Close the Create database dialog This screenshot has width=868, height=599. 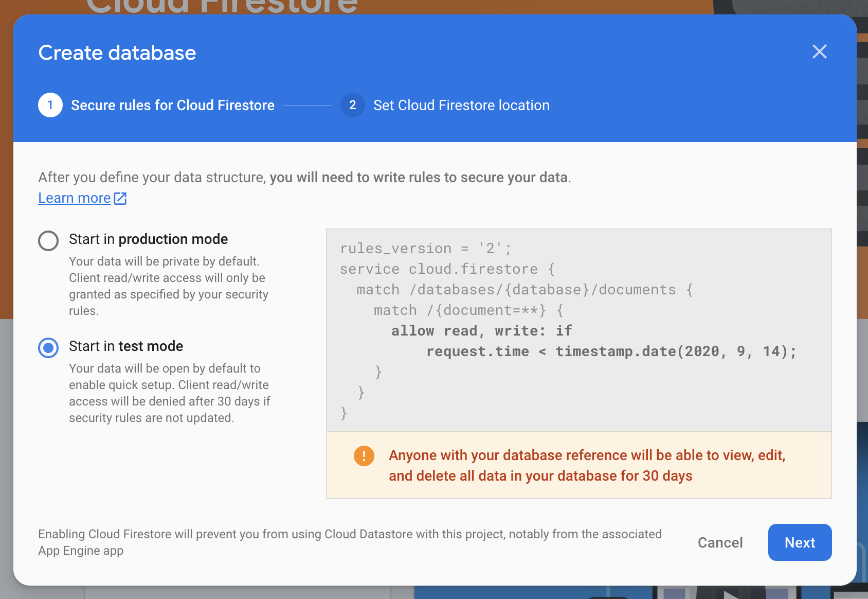(819, 51)
